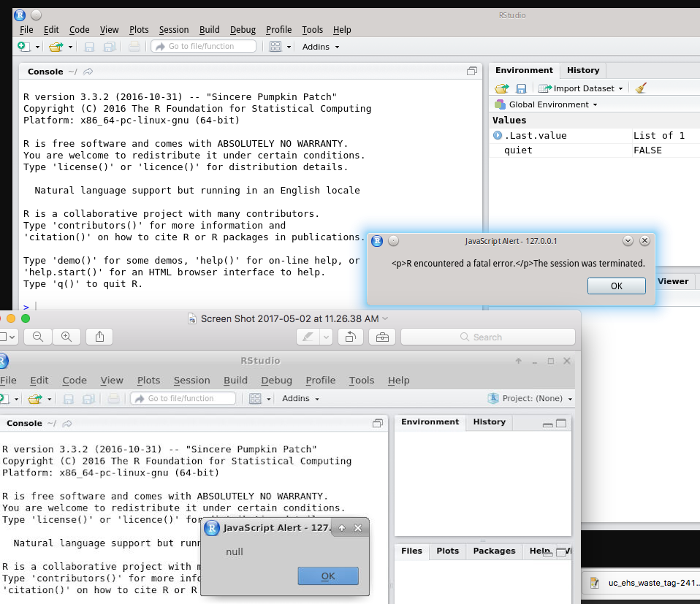
Task: Click the print icon in RStudio toolbar
Action: tap(134, 47)
